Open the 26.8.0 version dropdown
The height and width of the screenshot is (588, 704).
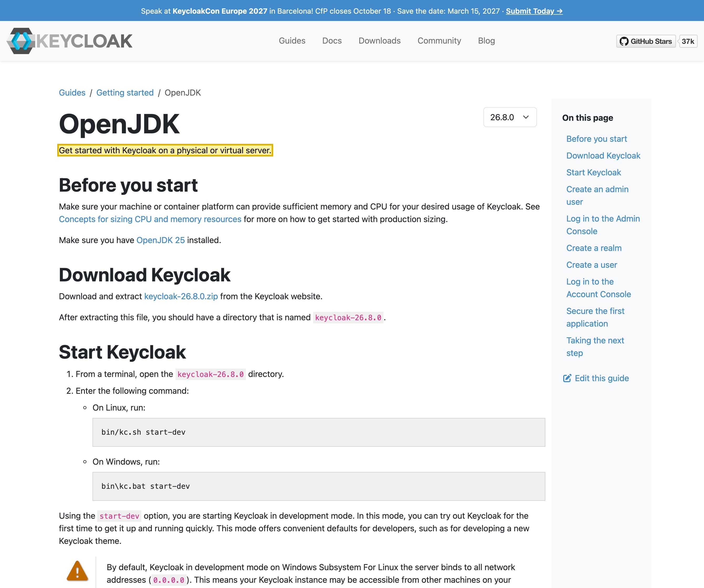pos(510,117)
